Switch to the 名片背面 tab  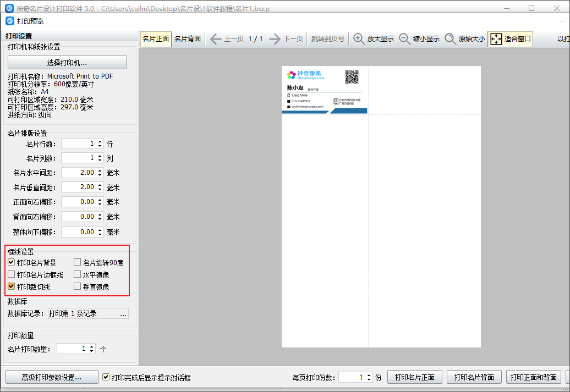188,39
